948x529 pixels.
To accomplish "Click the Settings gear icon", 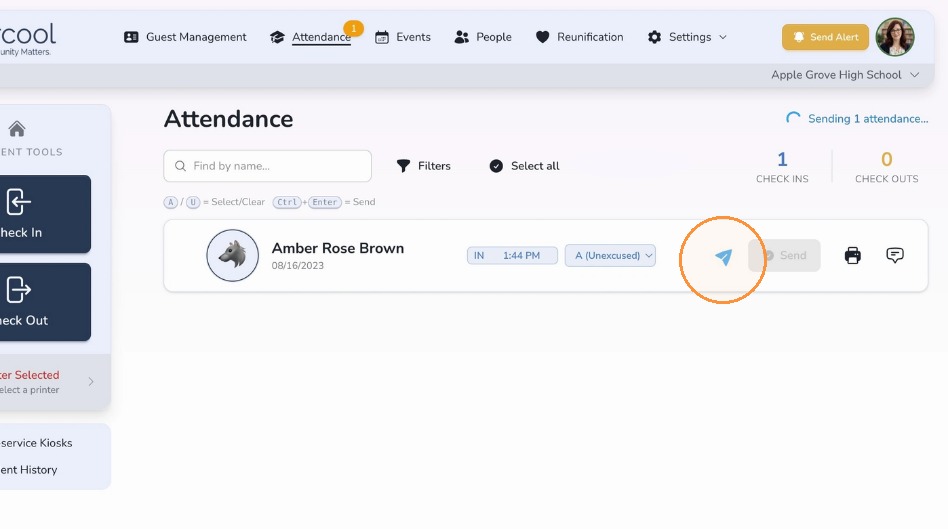I will [x=654, y=37].
